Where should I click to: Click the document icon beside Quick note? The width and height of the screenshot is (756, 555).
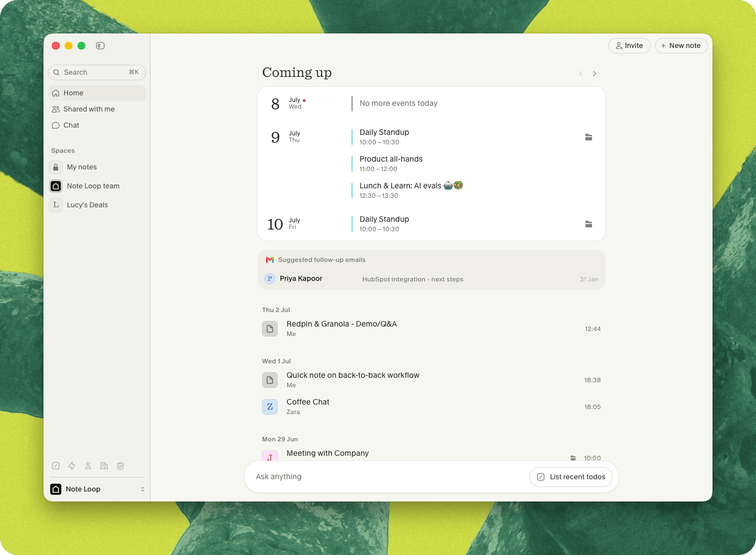(270, 380)
